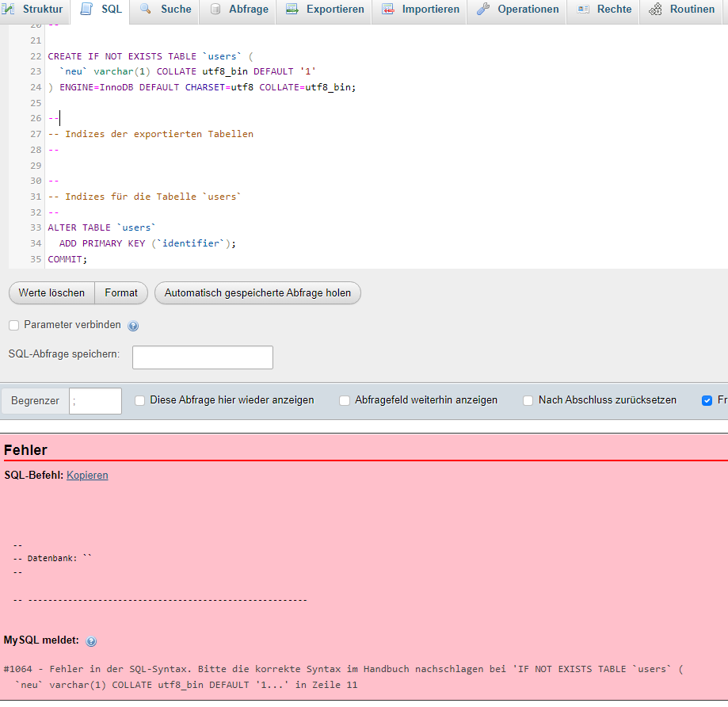This screenshot has width=728, height=707.
Task: Click the Rechte privileges icon
Action: pos(583,10)
